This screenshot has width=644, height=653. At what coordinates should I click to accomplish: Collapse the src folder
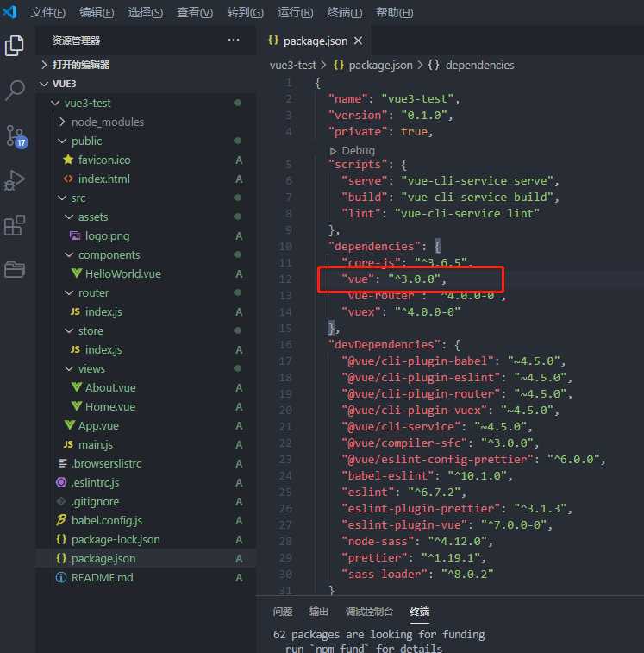pyautogui.click(x=62, y=198)
